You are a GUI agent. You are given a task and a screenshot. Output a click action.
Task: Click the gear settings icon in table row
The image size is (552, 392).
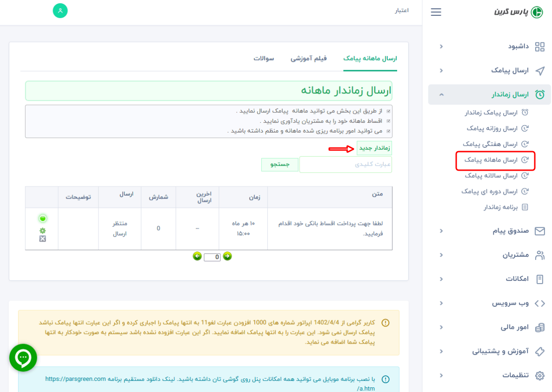pyautogui.click(x=43, y=231)
